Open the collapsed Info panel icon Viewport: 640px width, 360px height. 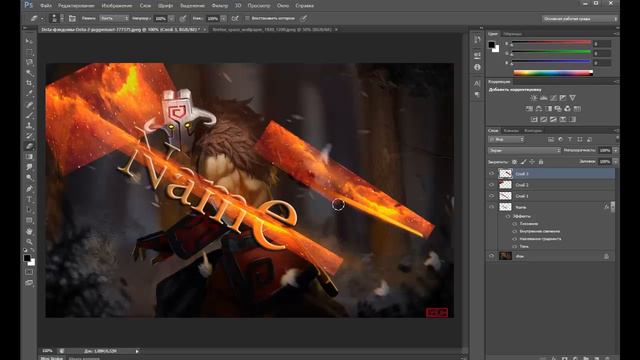[477, 67]
